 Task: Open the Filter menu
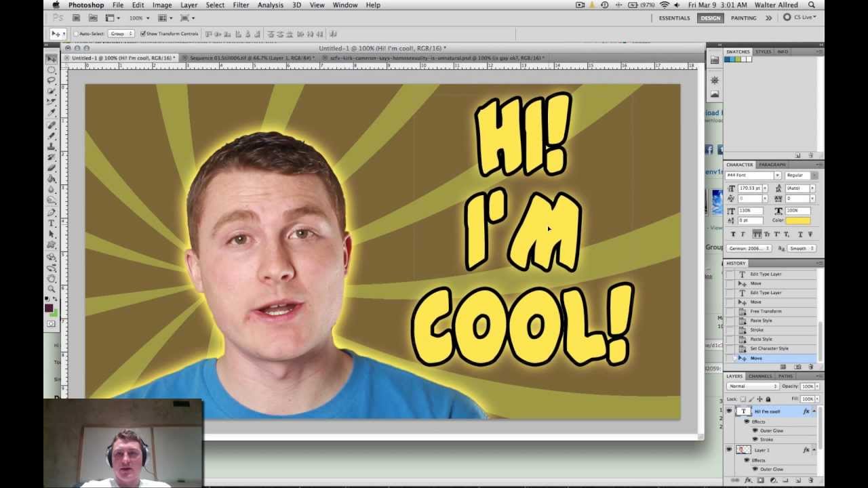tap(241, 5)
